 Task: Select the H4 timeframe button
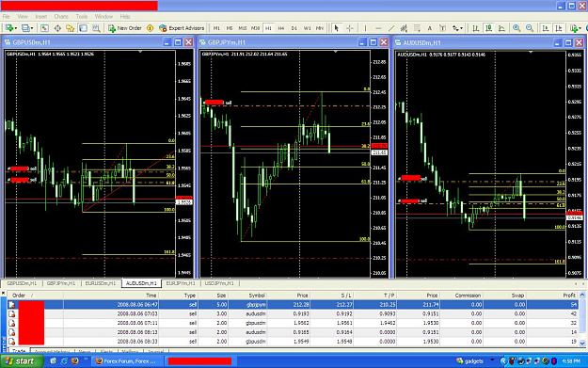[281, 28]
